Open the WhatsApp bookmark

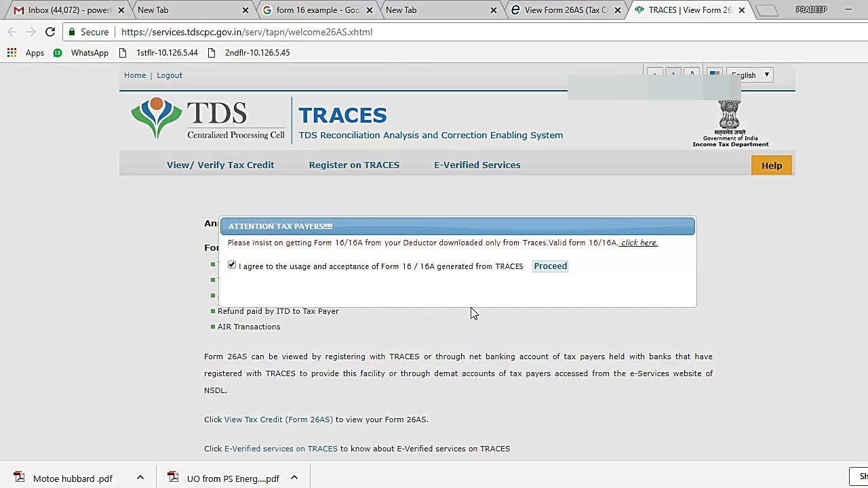pyautogui.click(x=81, y=53)
